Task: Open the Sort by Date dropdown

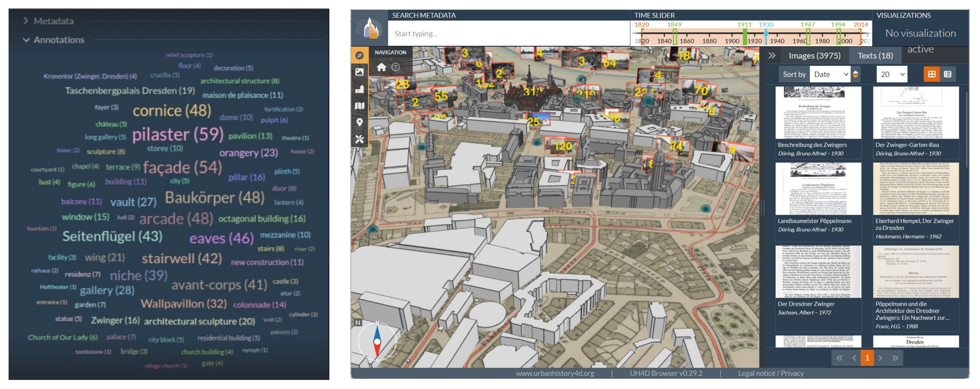Action: (x=830, y=74)
